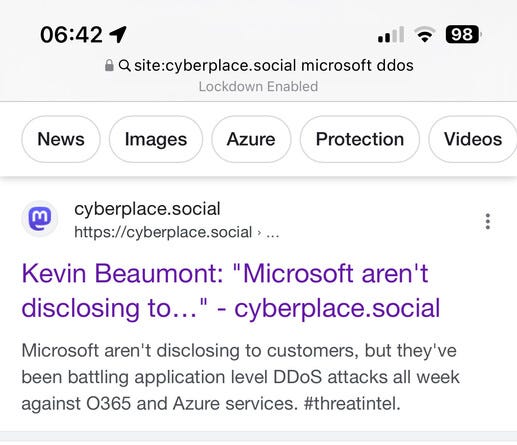Image resolution: width=517 pixels, height=445 pixels.
Task: Tap the cellular signal bars icon
Action: pos(391,35)
